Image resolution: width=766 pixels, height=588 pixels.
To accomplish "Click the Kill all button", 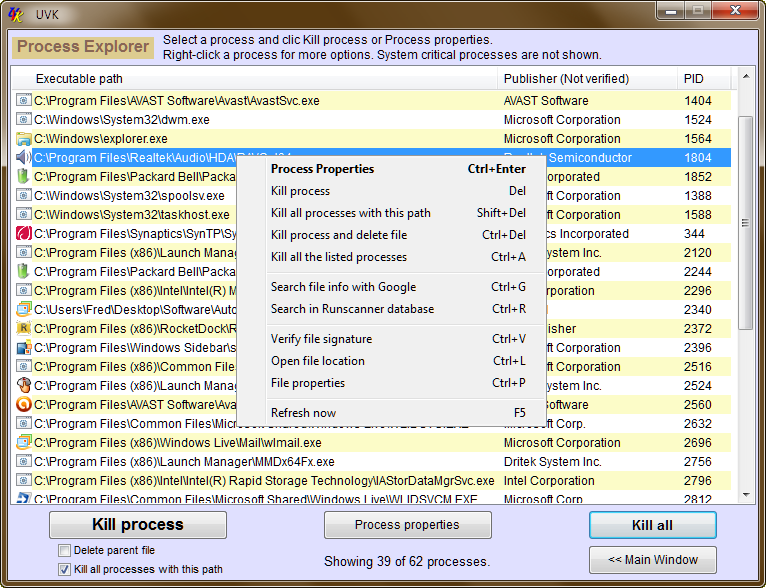I will pos(653,525).
